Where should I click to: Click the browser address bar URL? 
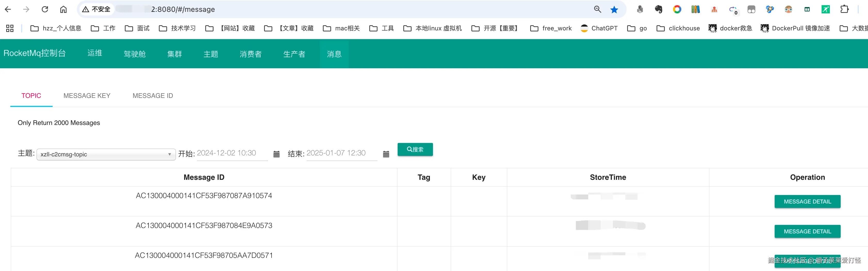(183, 9)
